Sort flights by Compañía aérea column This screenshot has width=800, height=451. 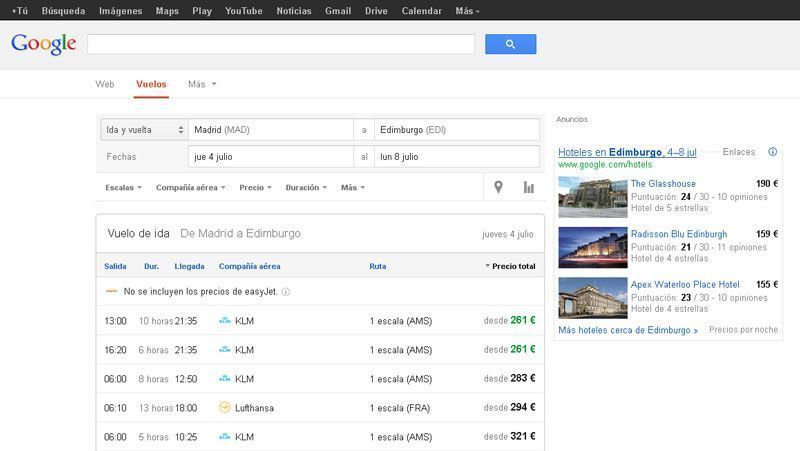[x=249, y=266]
